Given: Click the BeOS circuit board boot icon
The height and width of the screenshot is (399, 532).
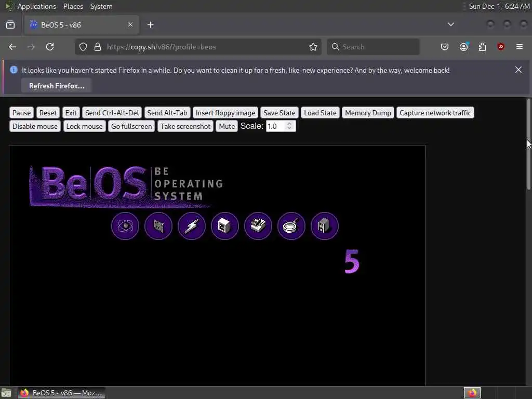Looking at the screenshot, I should point(158,226).
